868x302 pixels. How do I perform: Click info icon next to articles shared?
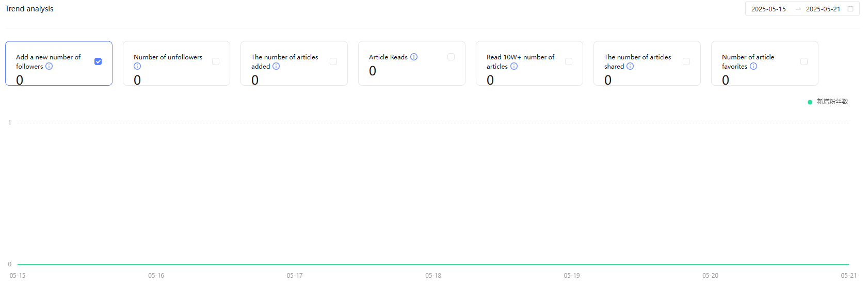coord(630,66)
